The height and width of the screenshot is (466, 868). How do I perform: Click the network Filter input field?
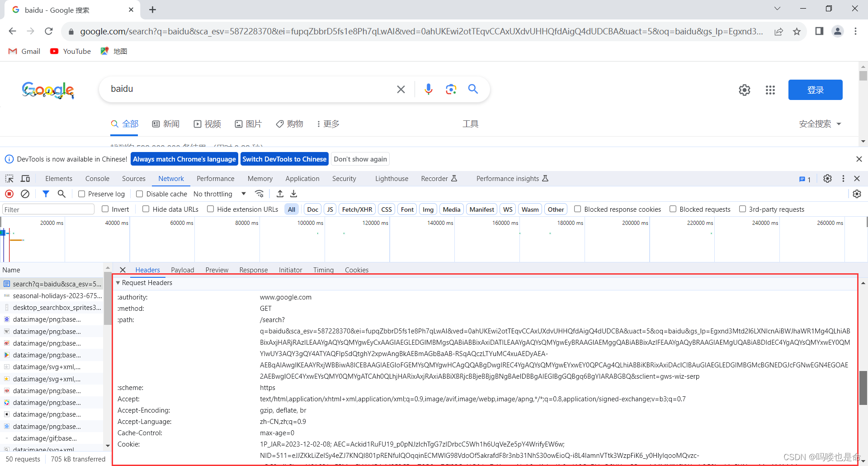(x=48, y=209)
